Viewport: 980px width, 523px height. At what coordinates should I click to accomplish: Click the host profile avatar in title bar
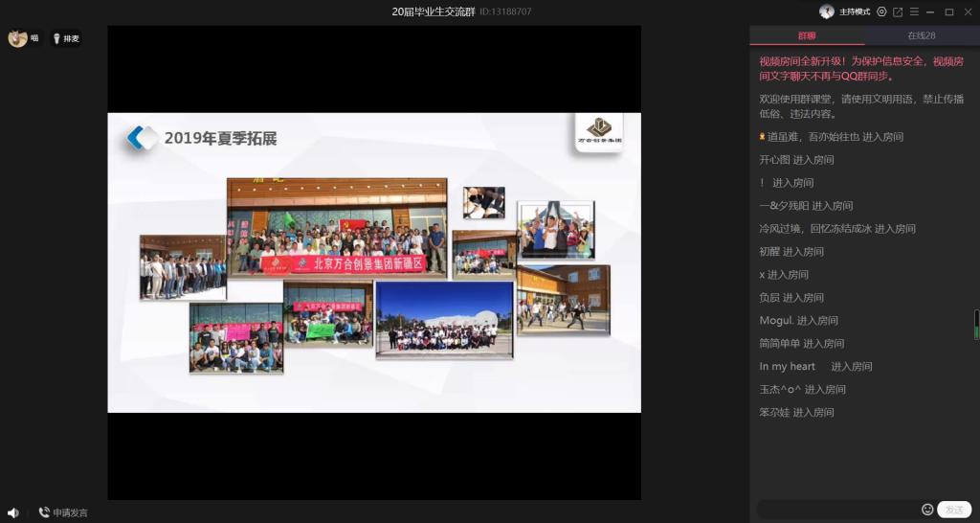pos(827,11)
